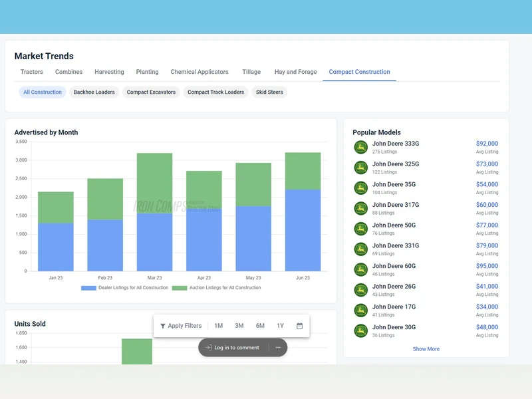
Task: Click the John Deere 26G logo icon
Action: click(x=360, y=290)
